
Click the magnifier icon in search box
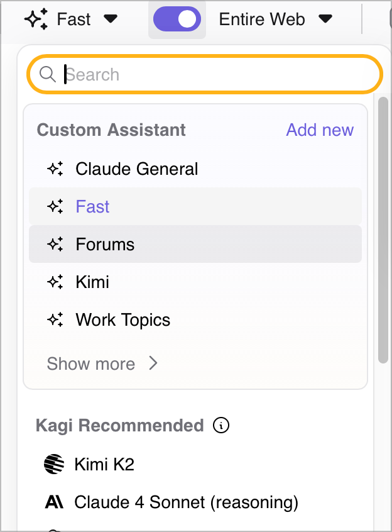(x=48, y=75)
